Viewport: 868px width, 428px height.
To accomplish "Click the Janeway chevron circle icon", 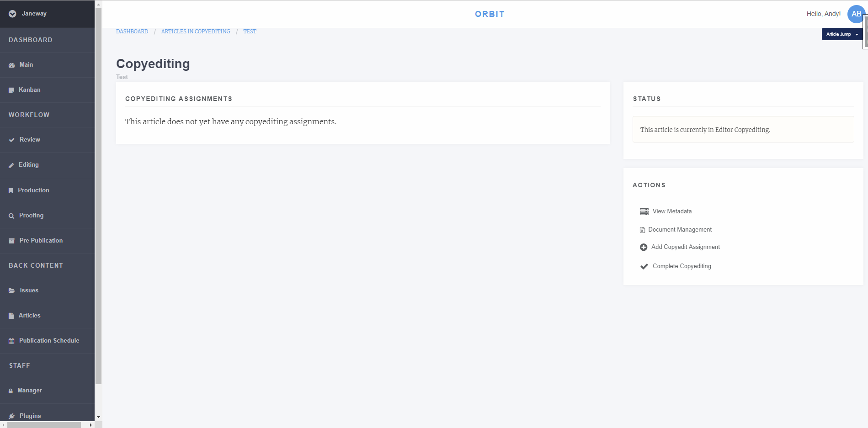I will tap(12, 14).
